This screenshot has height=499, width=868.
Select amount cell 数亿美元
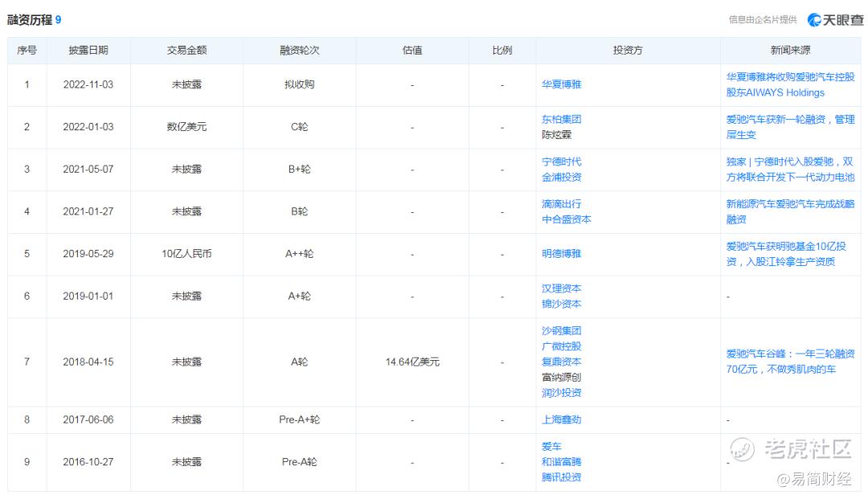tap(186, 127)
